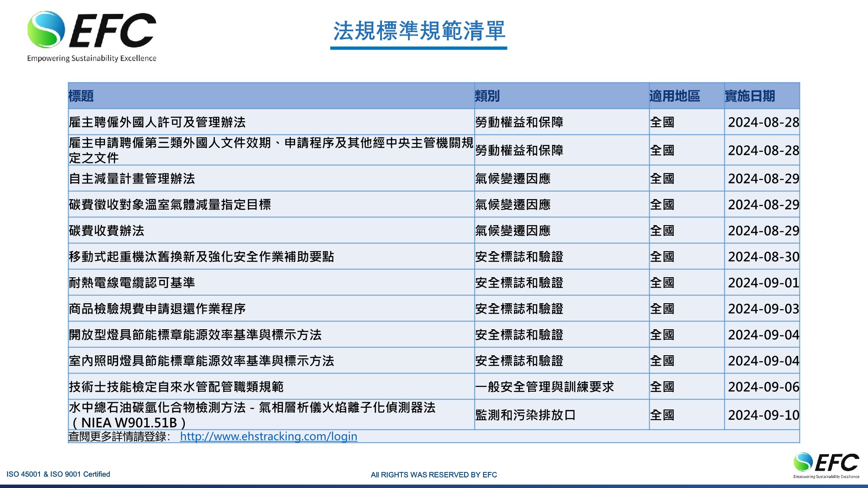868x488 pixels.
Task: Click the Empowering Sustainability Excellence tagline at top left
Action: [x=92, y=58]
